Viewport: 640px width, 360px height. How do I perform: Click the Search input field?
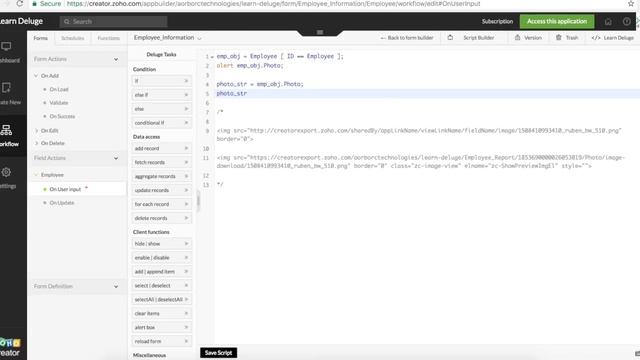[x=113, y=22]
